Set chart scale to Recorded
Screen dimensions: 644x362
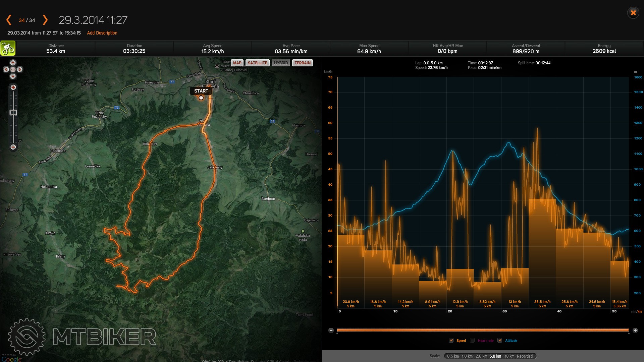coord(525,356)
